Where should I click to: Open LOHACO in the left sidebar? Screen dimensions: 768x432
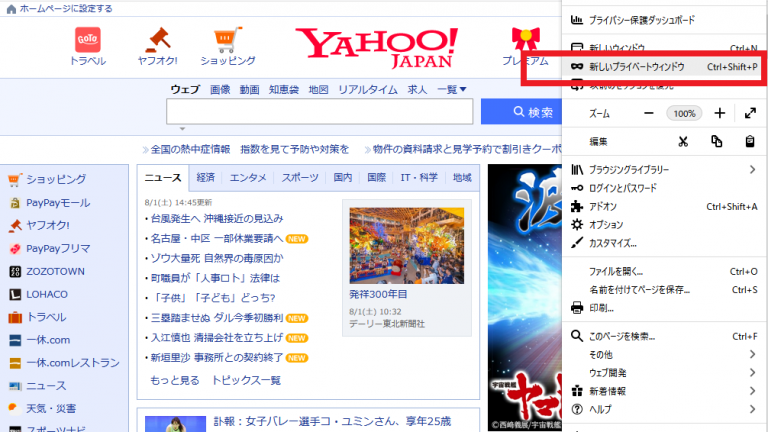coord(47,294)
